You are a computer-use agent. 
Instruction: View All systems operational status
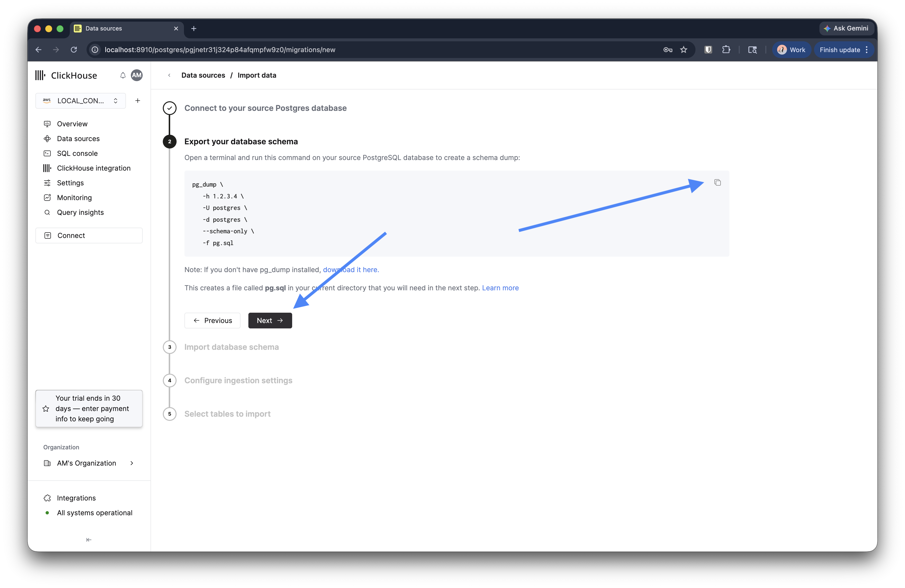(94, 513)
